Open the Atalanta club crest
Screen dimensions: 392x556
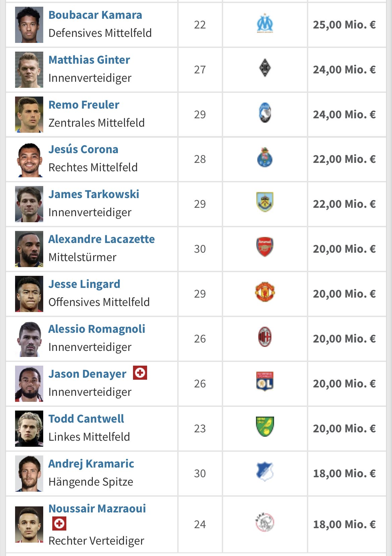point(265,113)
